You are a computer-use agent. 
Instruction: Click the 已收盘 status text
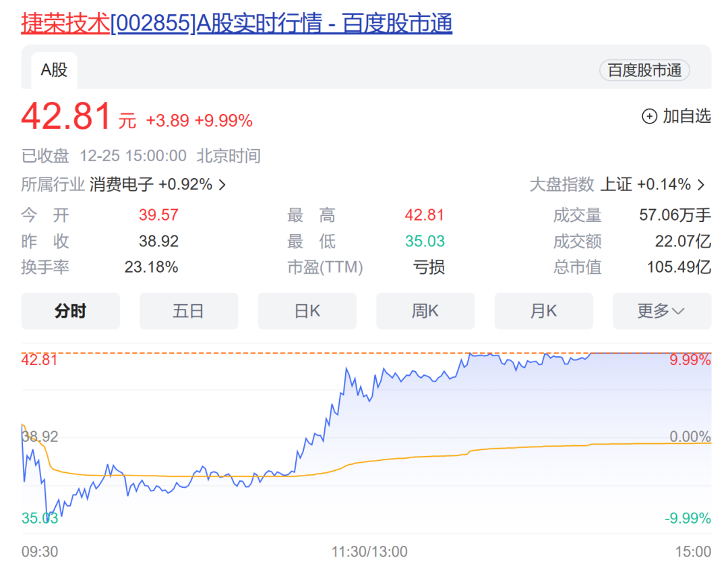[x=45, y=156]
